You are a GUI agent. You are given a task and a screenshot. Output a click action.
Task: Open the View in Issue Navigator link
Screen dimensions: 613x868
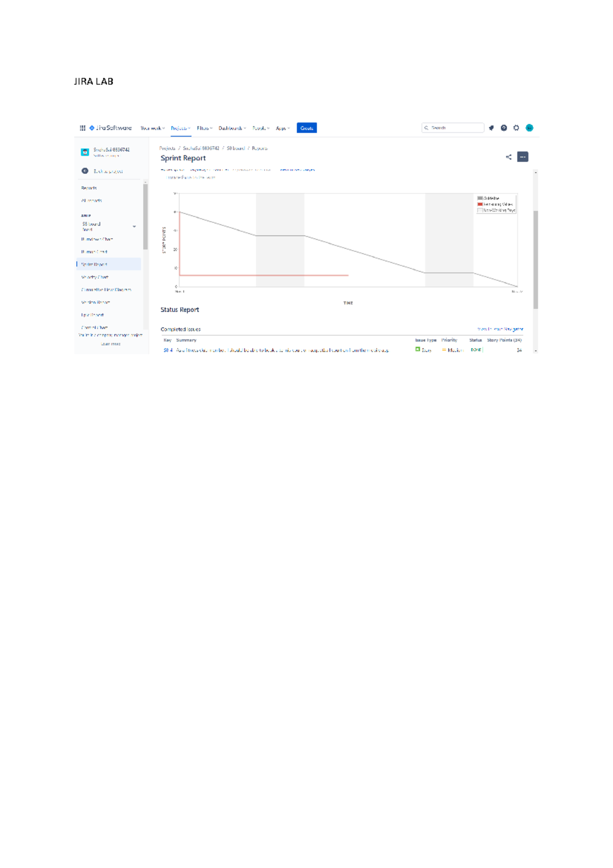(500, 329)
